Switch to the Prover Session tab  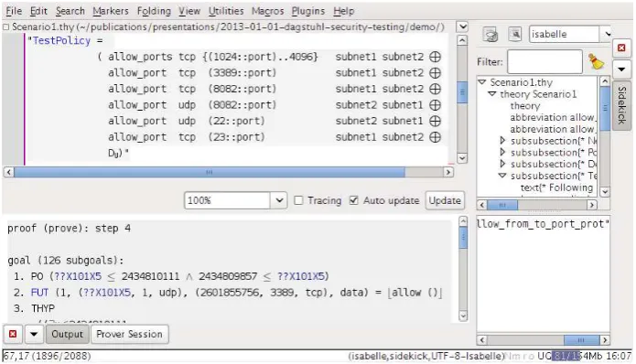click(129, 334)
